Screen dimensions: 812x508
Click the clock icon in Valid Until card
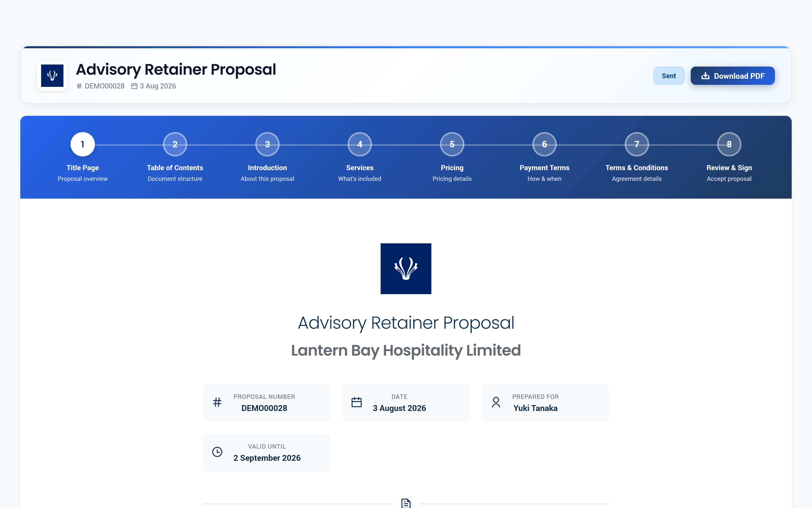point(217,452)
